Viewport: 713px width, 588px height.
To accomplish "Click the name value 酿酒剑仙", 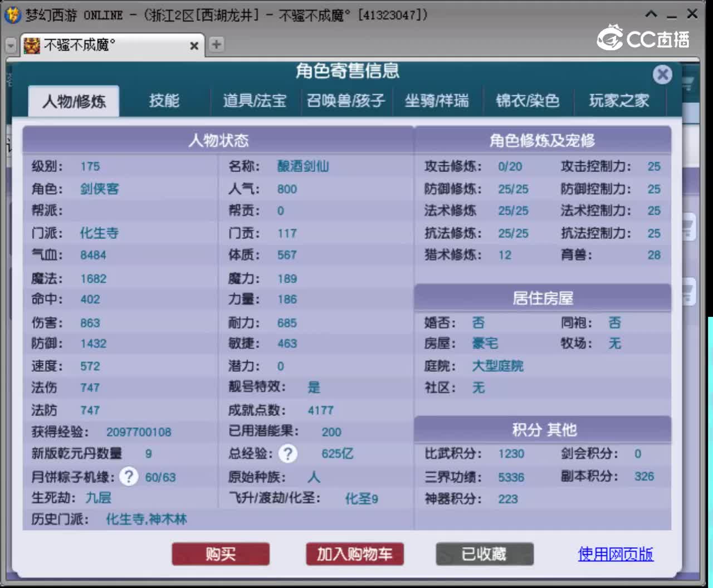I will [303, 166].
